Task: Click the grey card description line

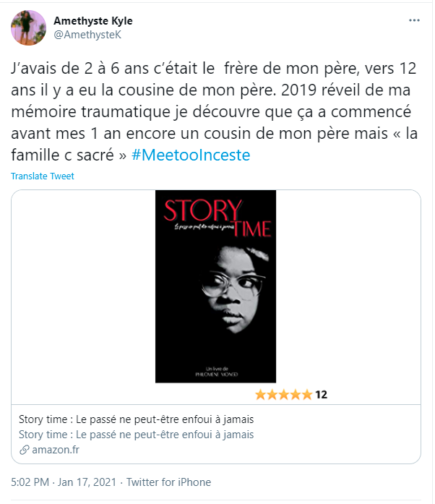Action: tap(137, 435)
